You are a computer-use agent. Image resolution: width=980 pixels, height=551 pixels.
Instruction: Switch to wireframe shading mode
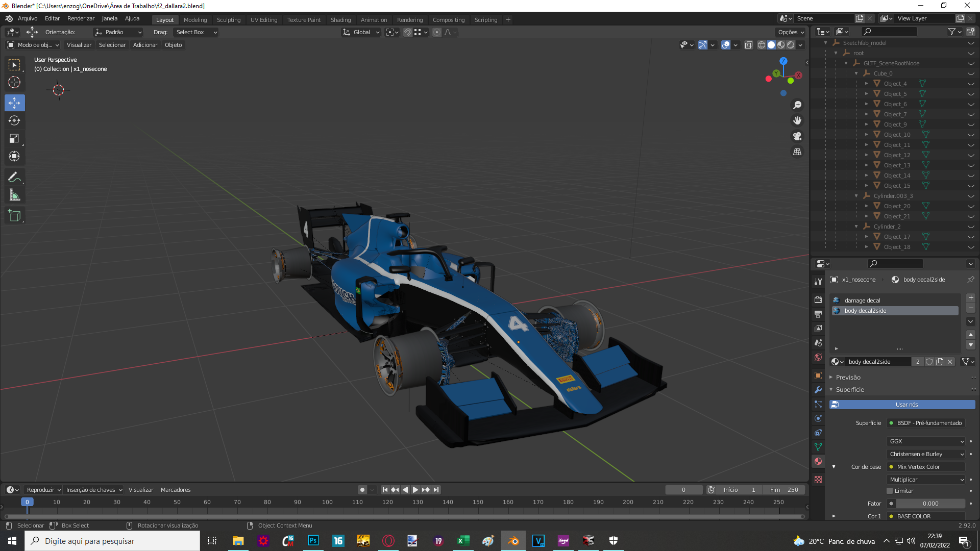tap(762, 45)
